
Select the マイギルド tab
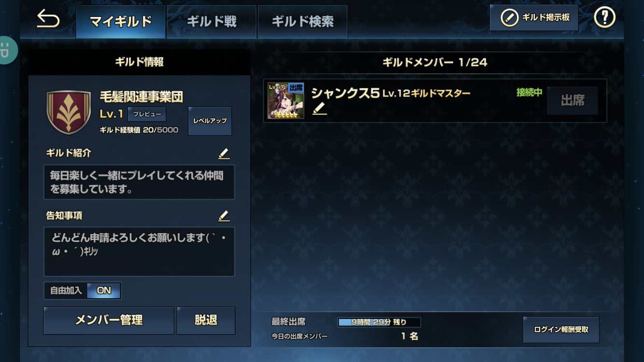[x=121, y=22]
